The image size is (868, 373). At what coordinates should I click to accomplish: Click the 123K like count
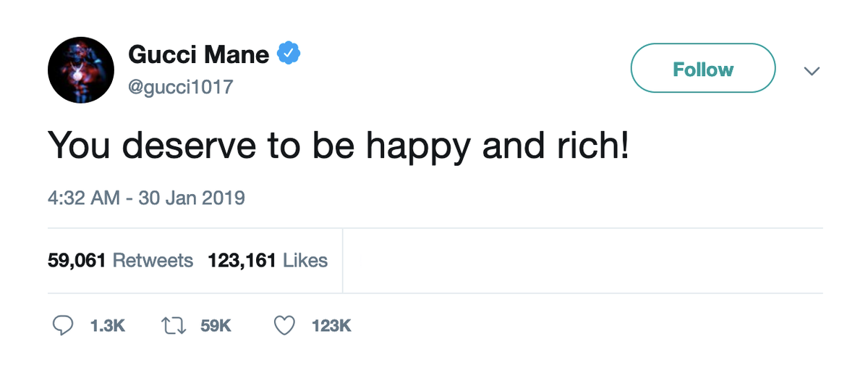click(x=331, y=327)
